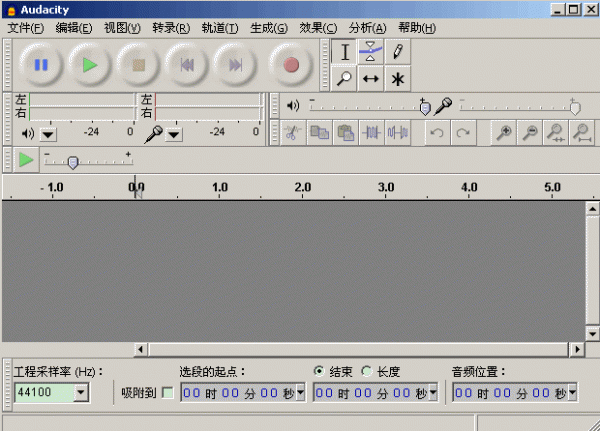This screenshot has height=431, width=600.
Task: Click the timeline ruler at 2.0
Action: coord(303,187)
